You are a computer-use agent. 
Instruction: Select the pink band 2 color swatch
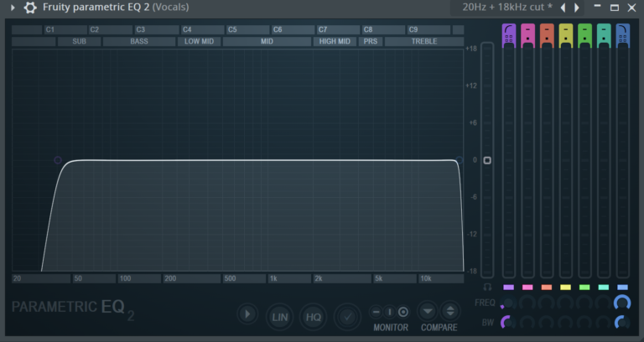point(527,288)
